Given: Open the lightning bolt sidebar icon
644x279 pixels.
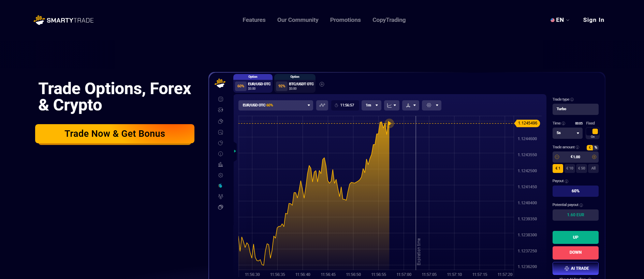Looking at the screenshot, I should (221, 110).
